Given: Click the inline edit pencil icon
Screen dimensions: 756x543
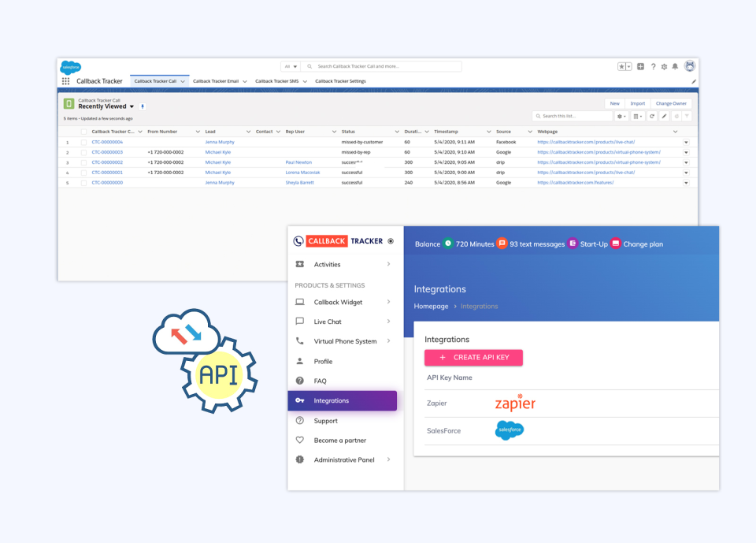Looking at the screenshot, I should coord(665,116).
